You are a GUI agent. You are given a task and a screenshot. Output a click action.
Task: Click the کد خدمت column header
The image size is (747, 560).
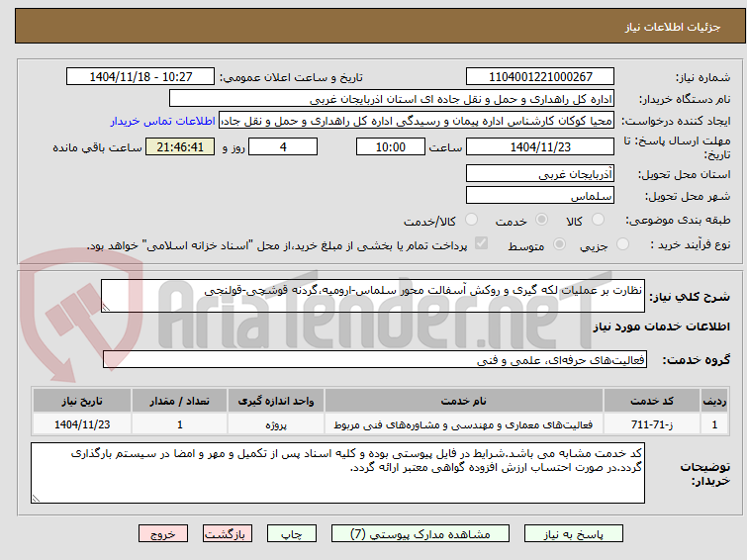coord(652,401)
